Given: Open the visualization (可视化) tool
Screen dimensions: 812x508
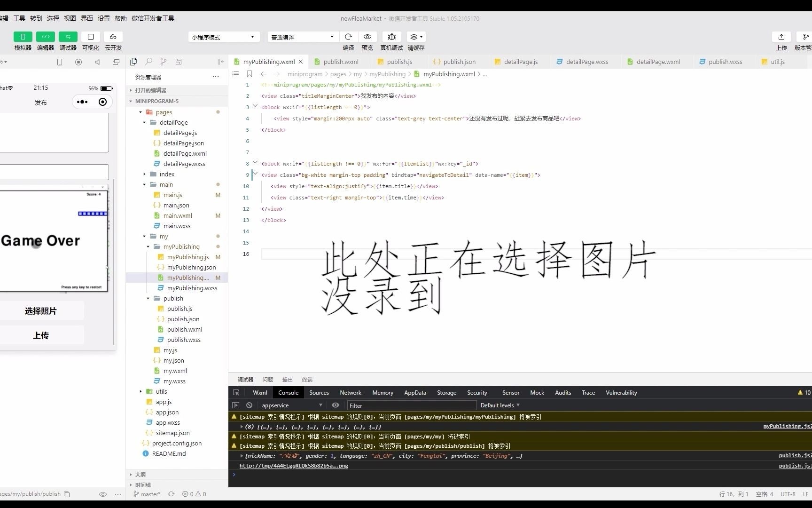Looking at the screenshot, I should tap(91, 37).
